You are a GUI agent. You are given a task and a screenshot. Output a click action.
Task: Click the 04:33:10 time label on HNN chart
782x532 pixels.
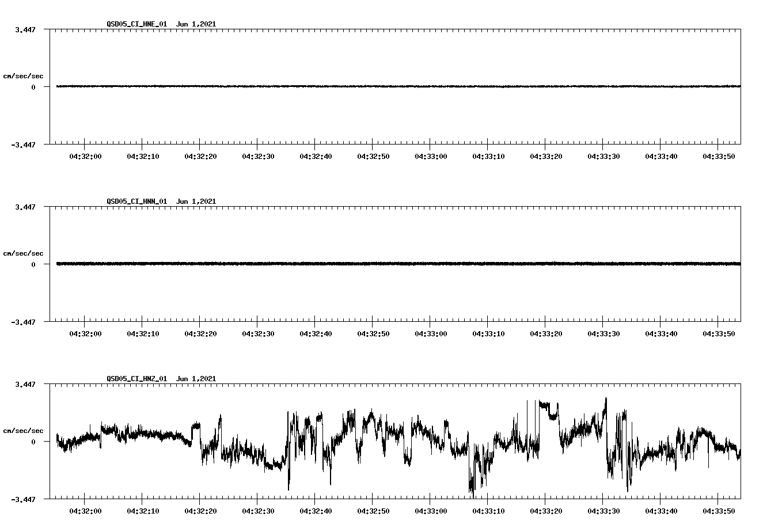pos(488,334)
